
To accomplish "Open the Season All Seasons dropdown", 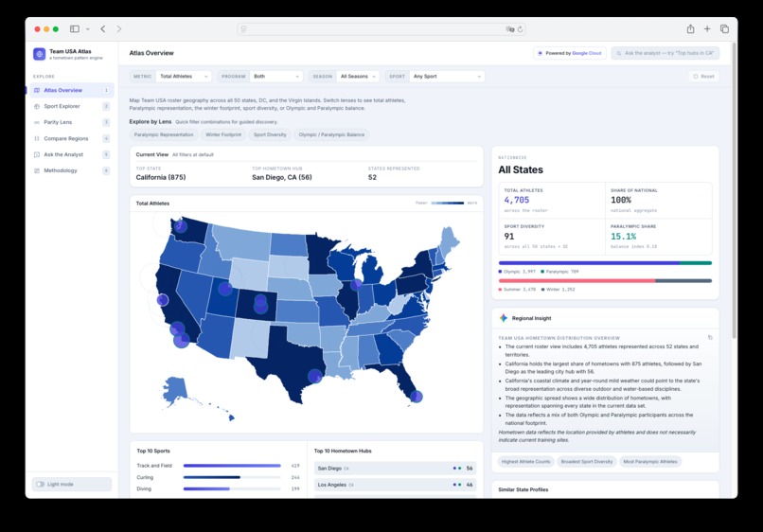I will click(358, 77).
